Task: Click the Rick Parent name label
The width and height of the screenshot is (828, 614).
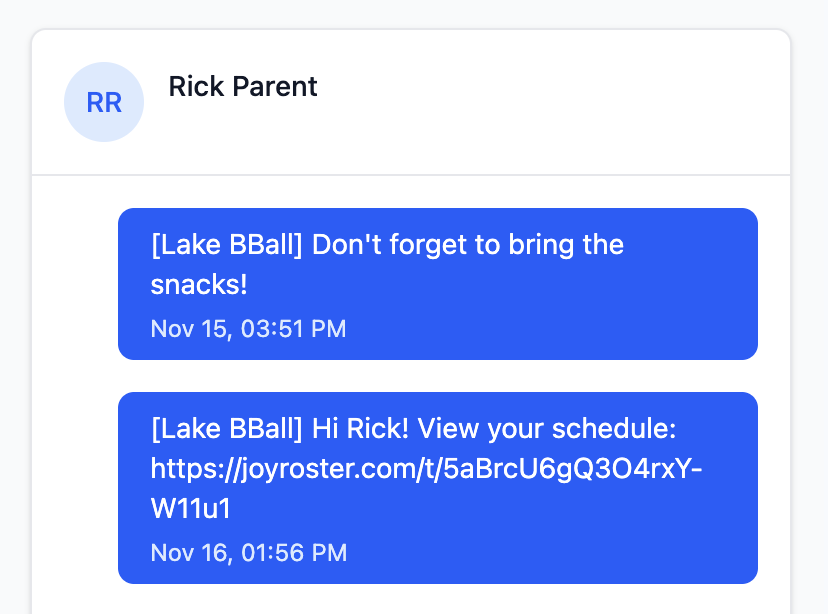Action: (x=243, y=87)
